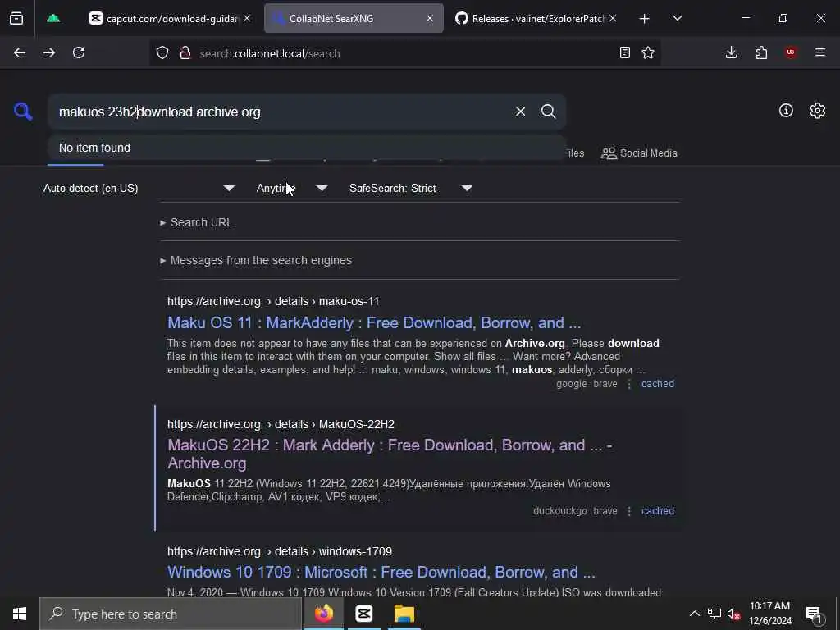Open File Explorer from the taskbar
The width and height of the screenshot is (840, 630).
404,614
